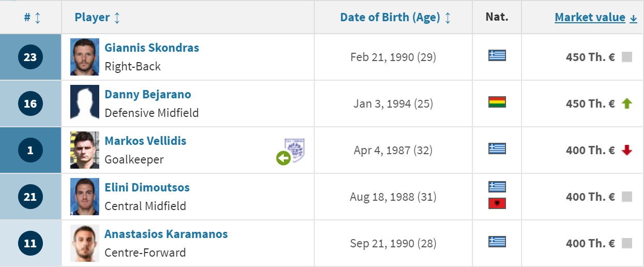The width and height of the screenshot is (644, 267).
Task: Open Anastasios Karamanos player profile link
Action: 166,234
